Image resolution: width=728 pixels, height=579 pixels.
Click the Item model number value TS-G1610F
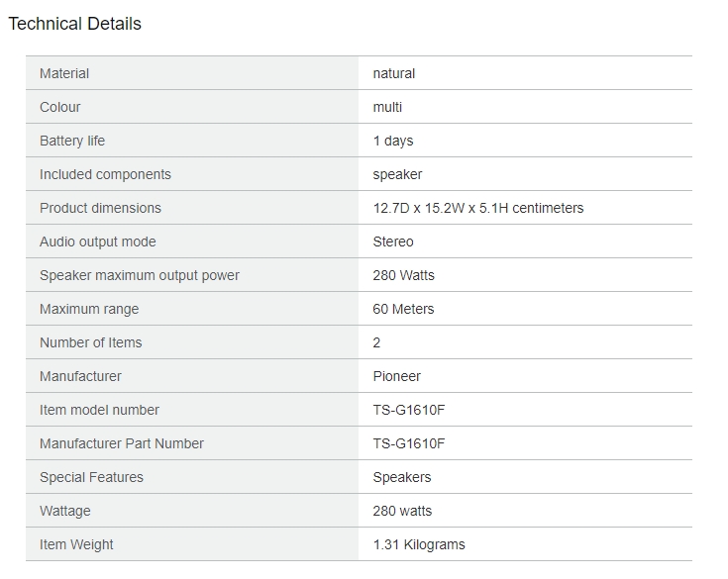(x=408, y=410)
